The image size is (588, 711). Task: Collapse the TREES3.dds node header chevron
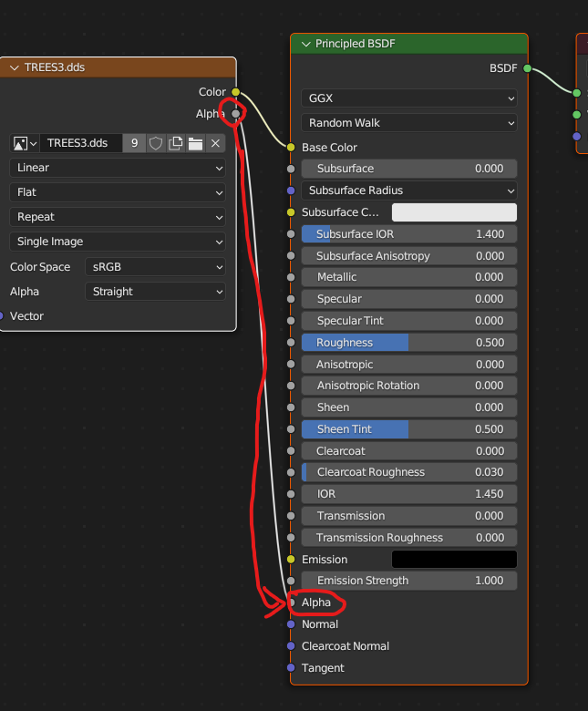[x=15, y=67]
